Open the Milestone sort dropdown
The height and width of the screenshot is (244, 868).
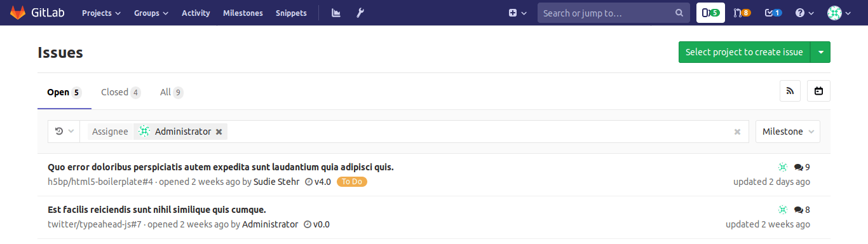pyautogui.click(x=787, y=132)
